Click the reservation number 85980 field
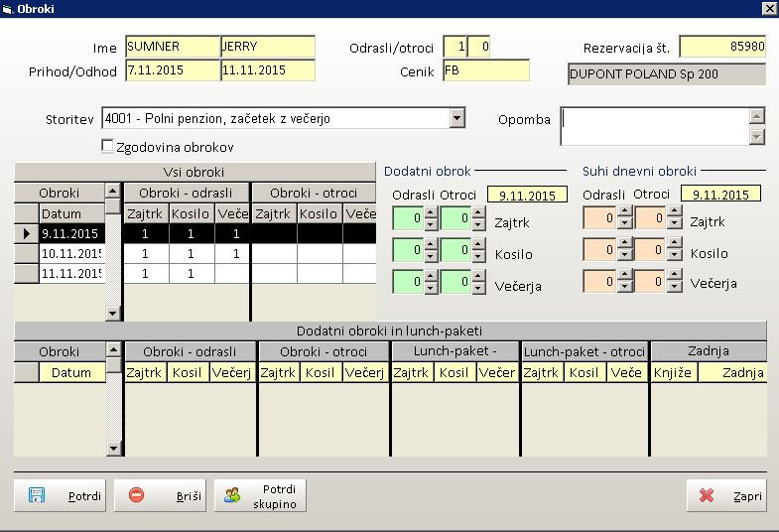Image resolution: width=779 pixels, height=532 pixels. (722, 47)
